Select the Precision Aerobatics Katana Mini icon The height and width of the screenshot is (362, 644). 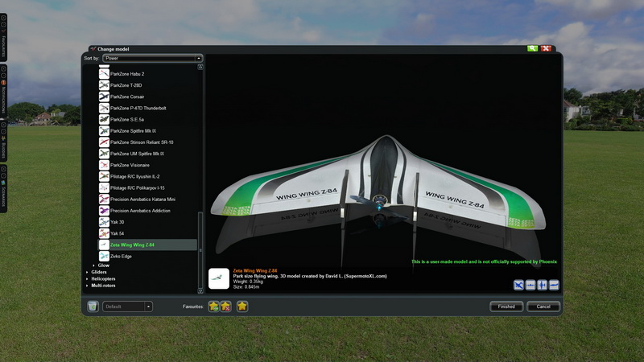104,199
